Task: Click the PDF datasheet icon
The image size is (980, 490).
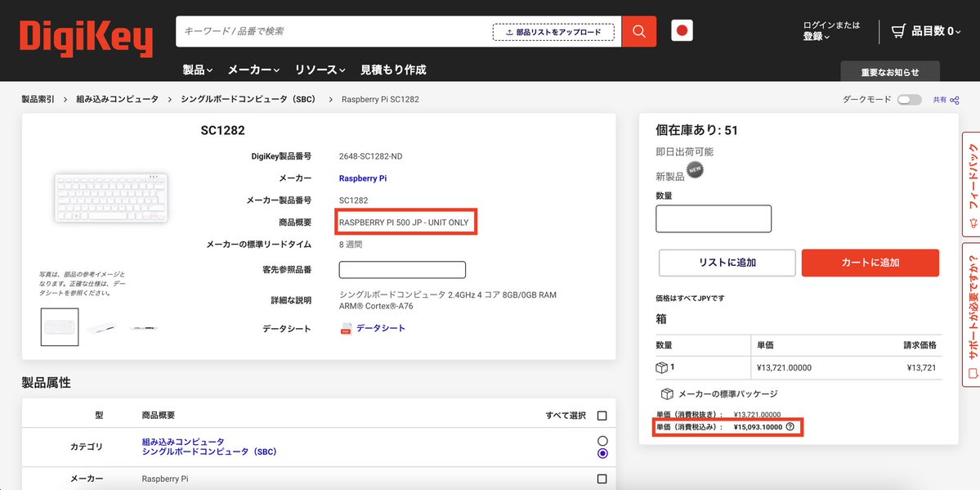Action: pos(347,329)
